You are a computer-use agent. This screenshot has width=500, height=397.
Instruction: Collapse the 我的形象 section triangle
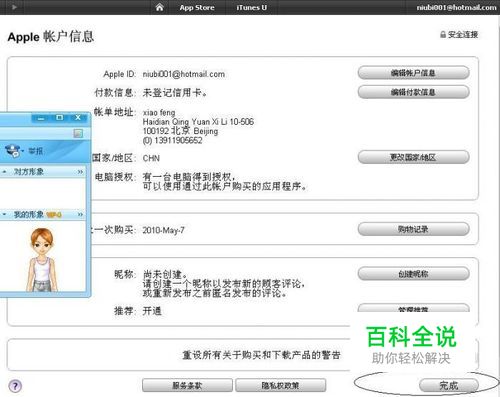pos(4,214)
